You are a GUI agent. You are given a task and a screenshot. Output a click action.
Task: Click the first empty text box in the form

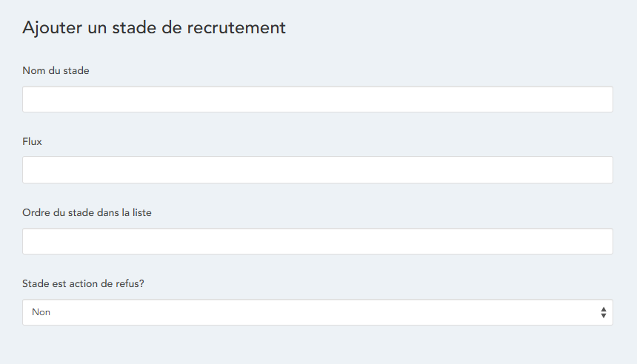tap(317, 99)
